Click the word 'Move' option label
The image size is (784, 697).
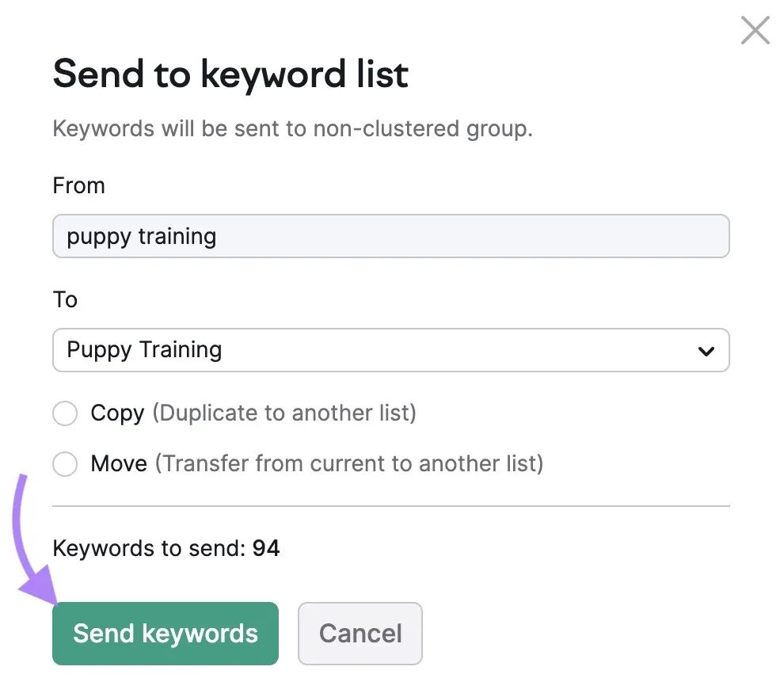[x=119, y=463]
